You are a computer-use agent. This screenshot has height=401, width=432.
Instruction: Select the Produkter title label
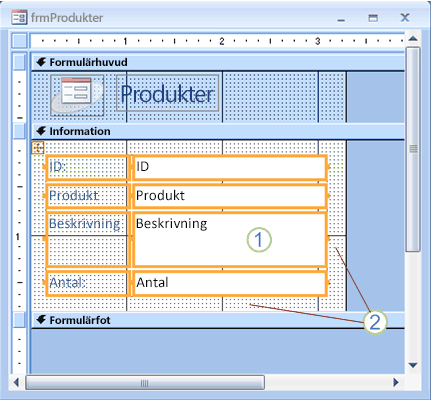tap(167, 93)
